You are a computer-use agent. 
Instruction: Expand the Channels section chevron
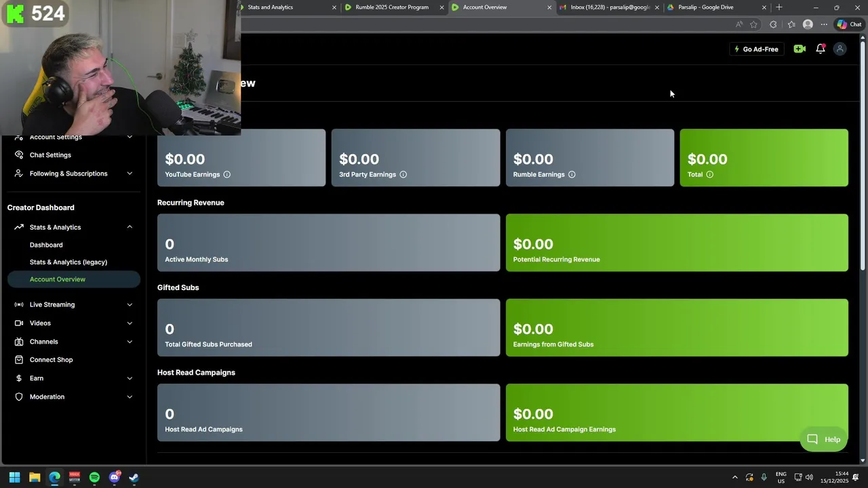tap(130, 342)
